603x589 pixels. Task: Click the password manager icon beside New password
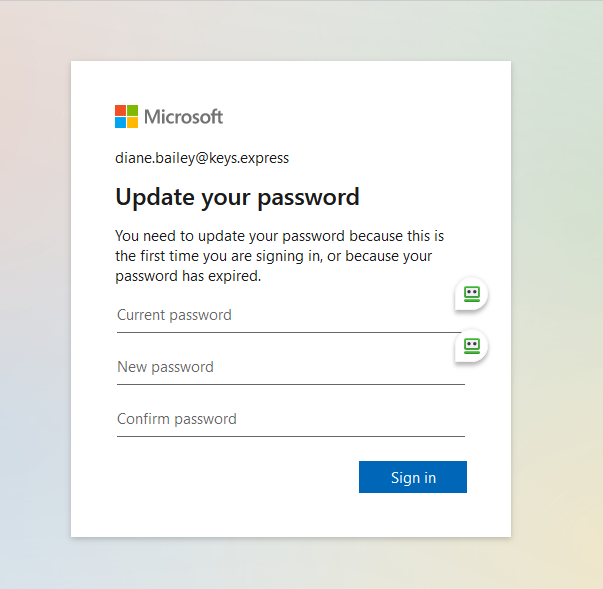click(472, 346)
